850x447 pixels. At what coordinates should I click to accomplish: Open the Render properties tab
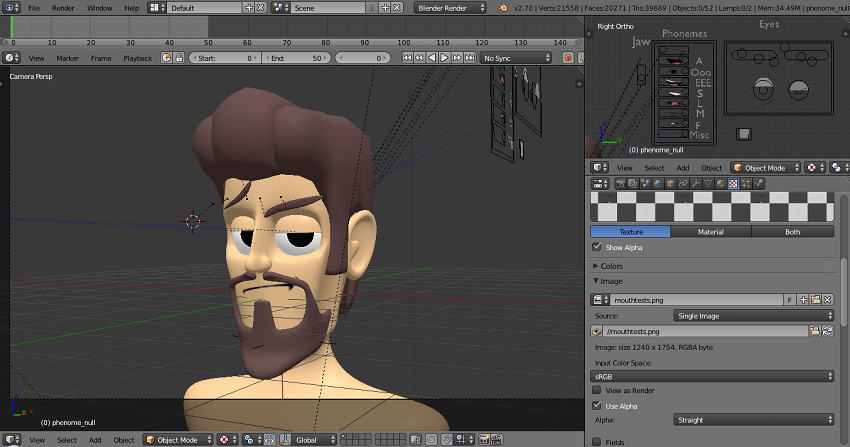(x=620, y=184)
